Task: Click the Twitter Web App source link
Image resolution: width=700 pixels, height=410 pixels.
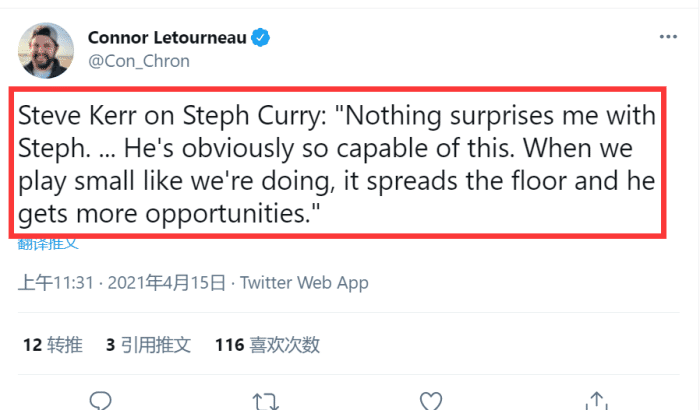Action: (304, 283)
